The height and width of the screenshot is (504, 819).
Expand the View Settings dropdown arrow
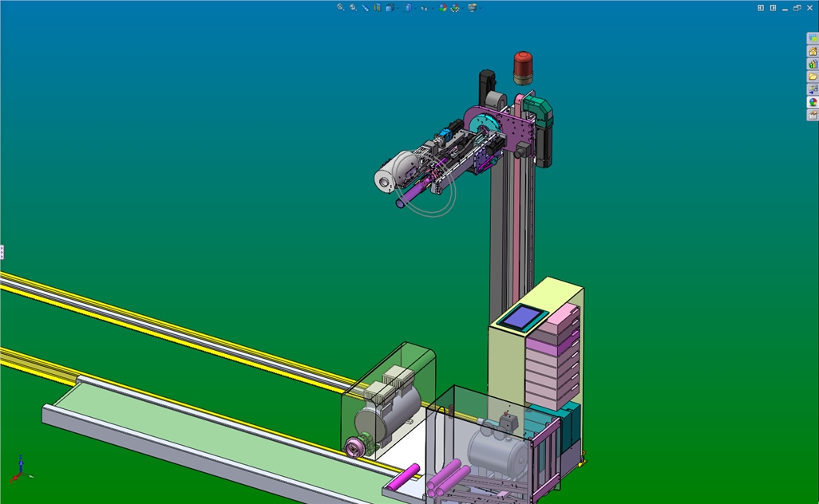coord(480,8)
